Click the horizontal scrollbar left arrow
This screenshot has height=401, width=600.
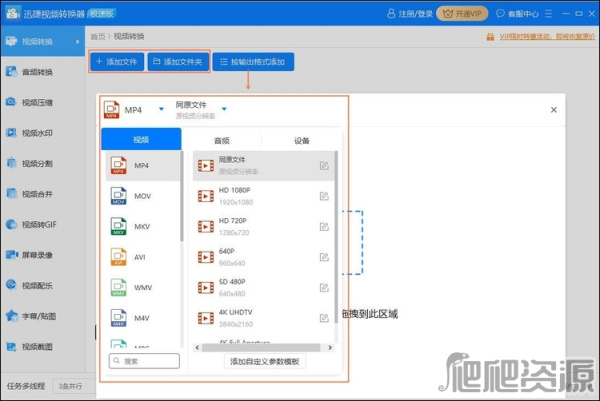pos(197,347)
